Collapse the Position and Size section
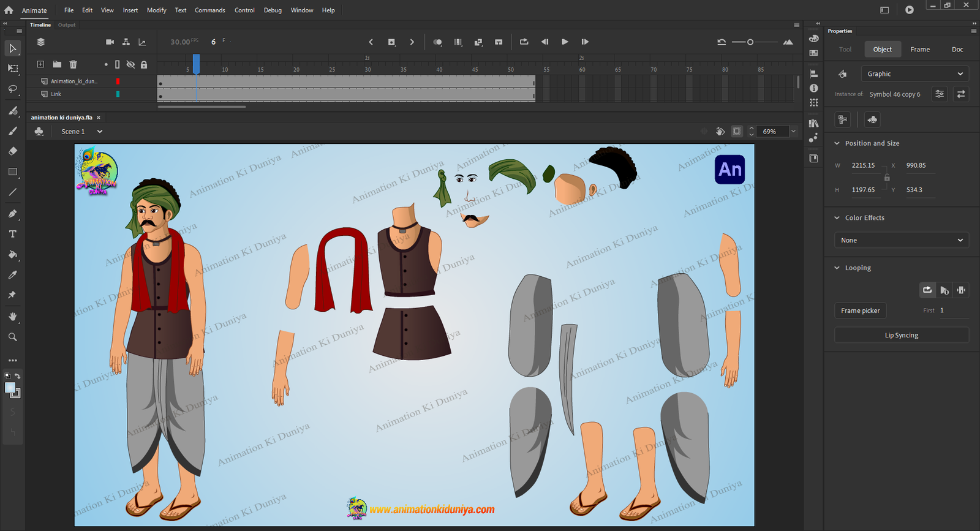Screen dimensions: 980x531 click(x=837, y=143)
